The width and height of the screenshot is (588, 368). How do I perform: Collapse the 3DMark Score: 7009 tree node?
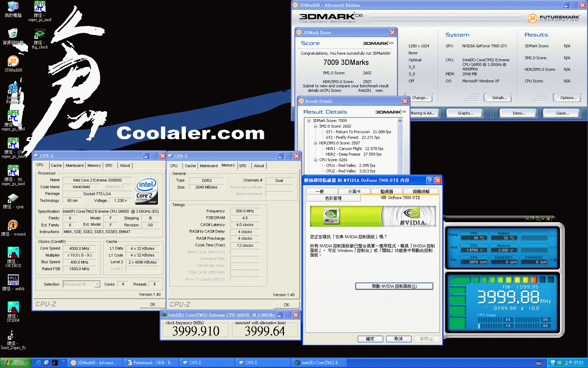click(309, 121)
